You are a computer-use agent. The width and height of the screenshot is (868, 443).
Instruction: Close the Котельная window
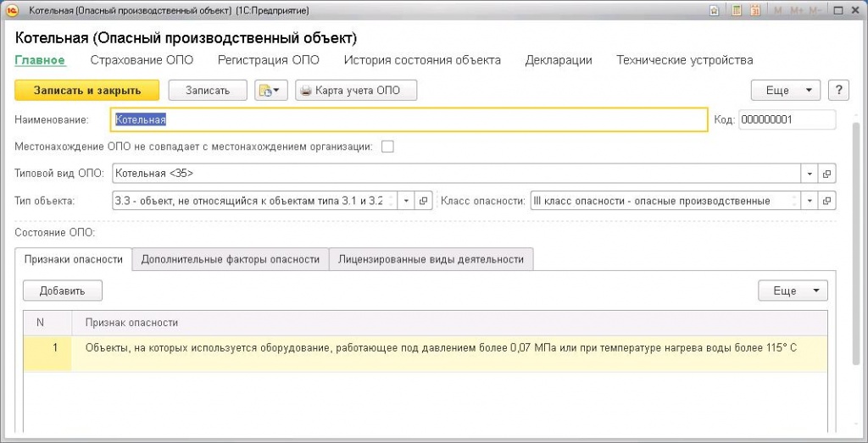(854, 10)
